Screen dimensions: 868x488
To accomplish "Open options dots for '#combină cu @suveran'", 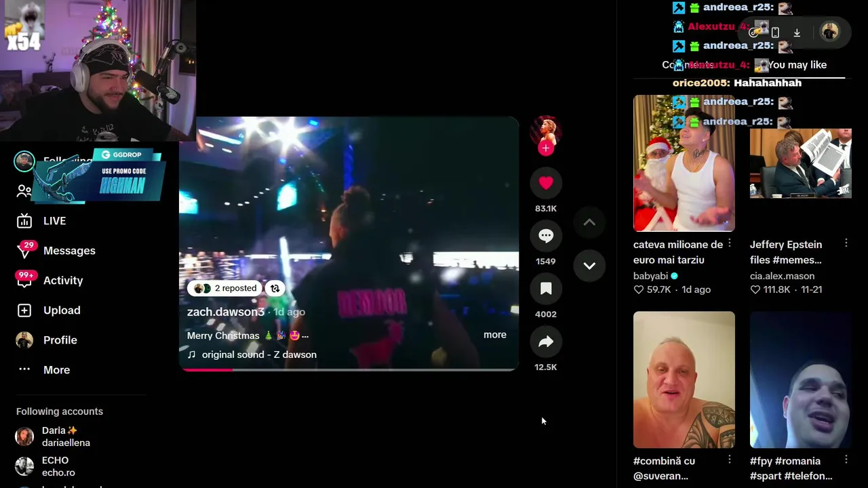I will pos(730,460).
